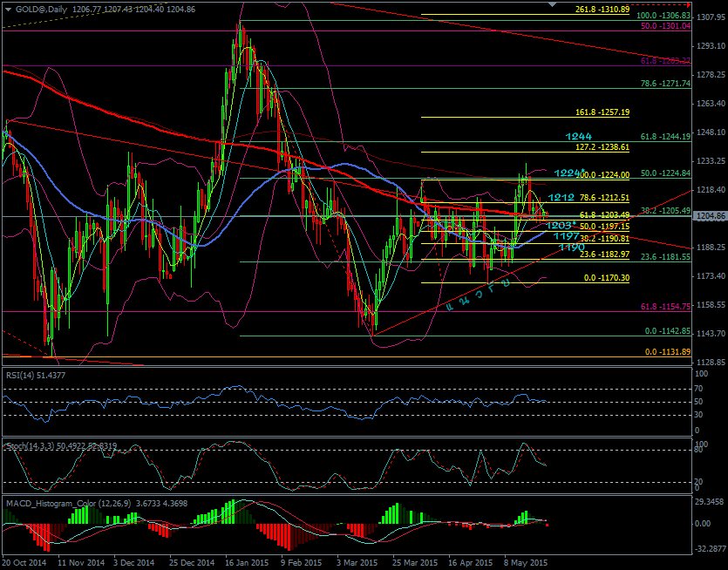Viewport: 728px width, 570px height.
Task: Click the RSI scale level 70
Action: point(699,389)
